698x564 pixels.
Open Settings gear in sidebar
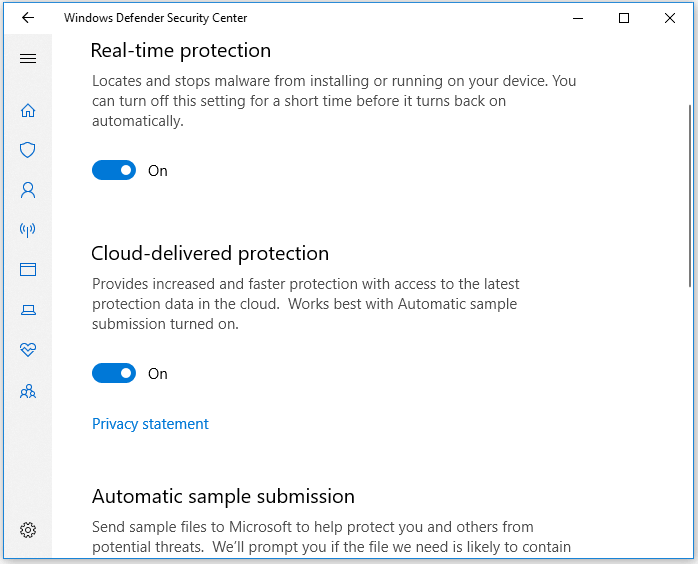click(x=28, y=530)
